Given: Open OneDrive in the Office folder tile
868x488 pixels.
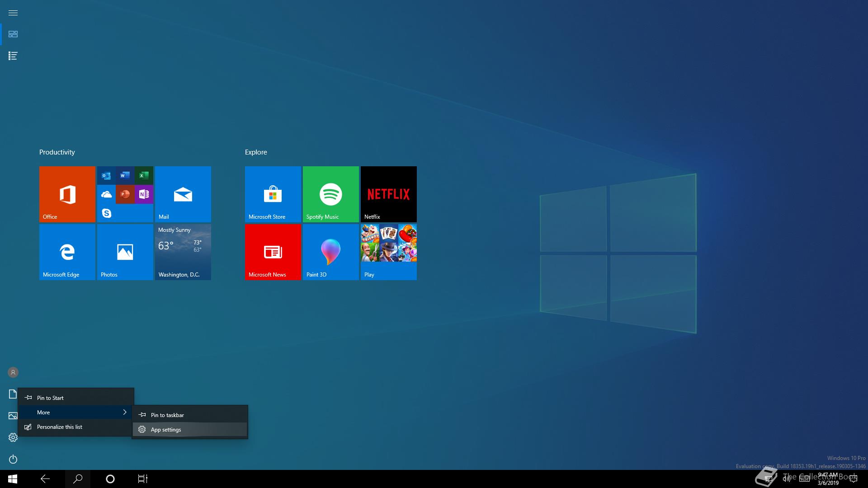Looking at the screenshot, I should point(107,194).
